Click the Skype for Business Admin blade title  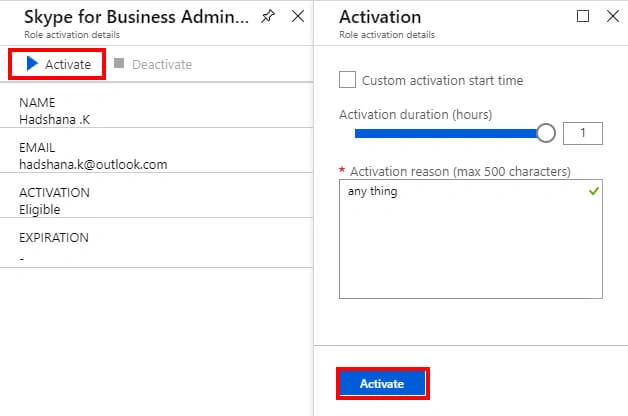coord(137,17)
